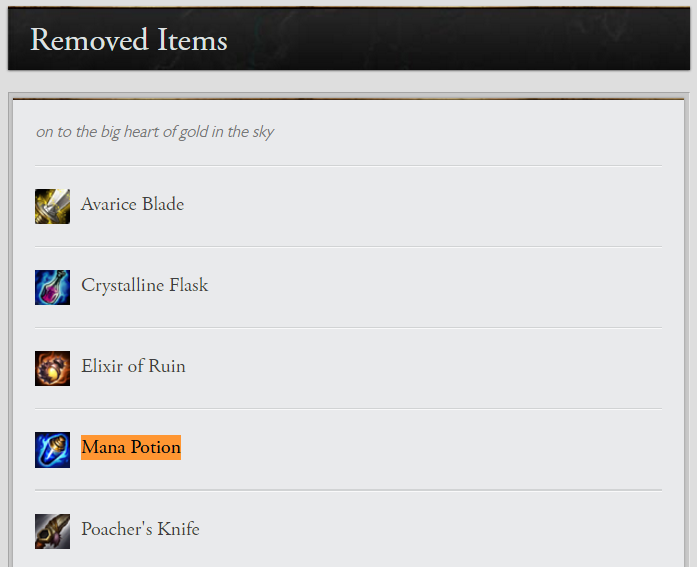Click the word sky in the quote
This screenshot has width=697, height=567.
tap(262, 132)
